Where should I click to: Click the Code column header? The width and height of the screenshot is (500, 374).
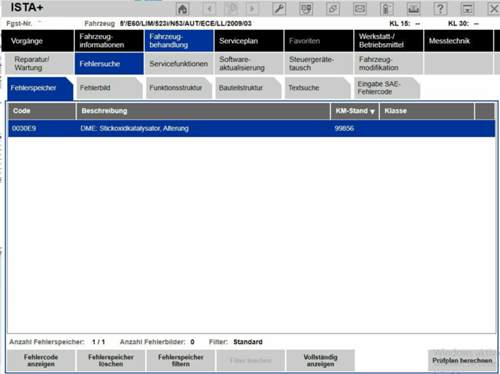[42, 111]
